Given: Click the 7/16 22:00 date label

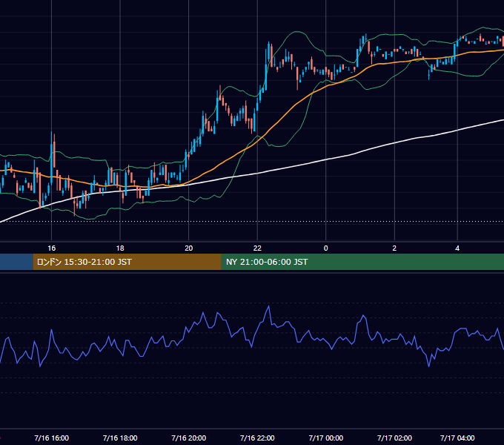Looking at the screenshot, I should [257, 438].
